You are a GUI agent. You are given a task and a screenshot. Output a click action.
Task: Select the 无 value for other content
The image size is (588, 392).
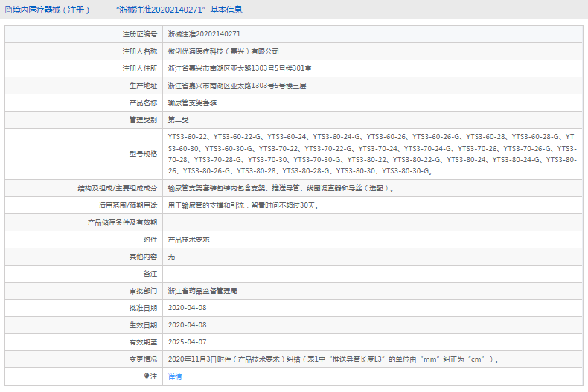coord(171,257)
